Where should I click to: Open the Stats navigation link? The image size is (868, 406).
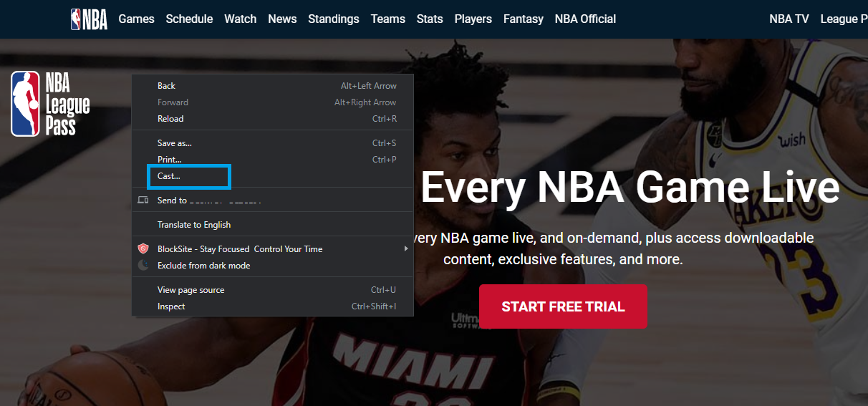coord(430,19)
